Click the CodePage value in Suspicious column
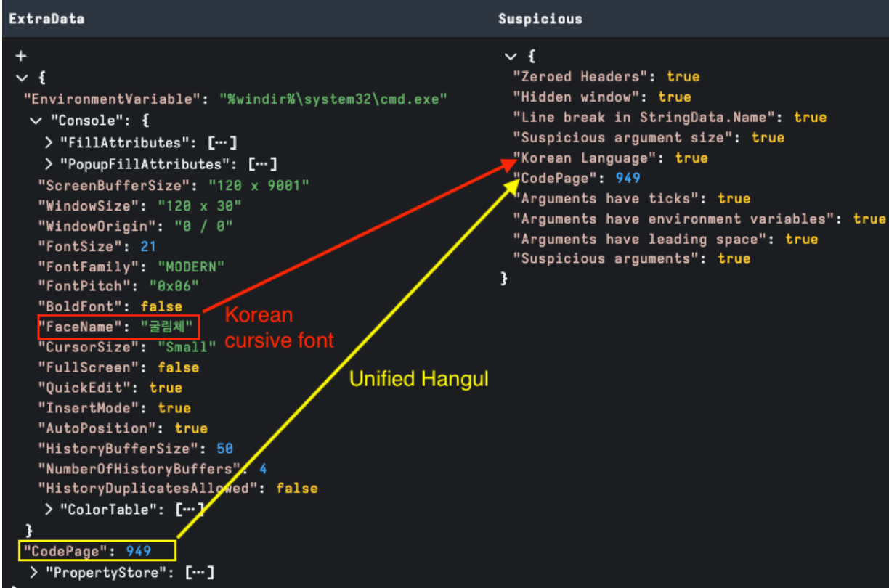This screenshot has height=588, width=889. tap(628, 178)
